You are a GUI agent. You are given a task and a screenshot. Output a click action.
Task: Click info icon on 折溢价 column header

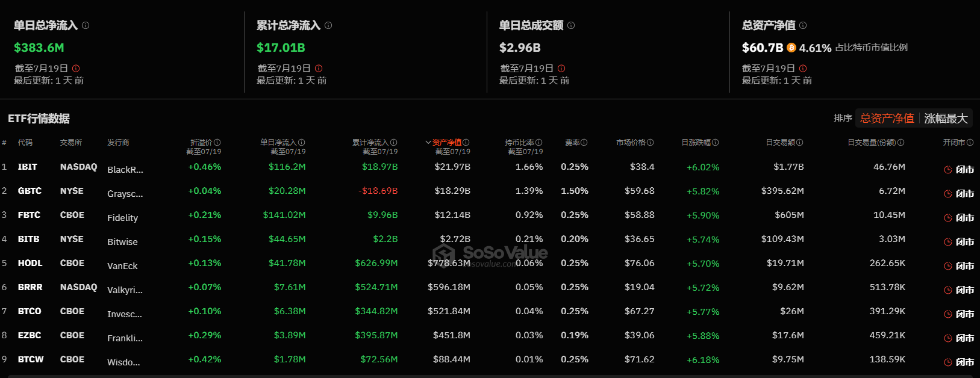point(217,143)
